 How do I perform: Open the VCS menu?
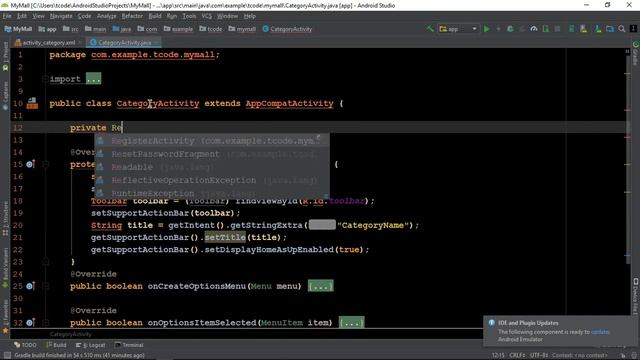pos(207,16)
